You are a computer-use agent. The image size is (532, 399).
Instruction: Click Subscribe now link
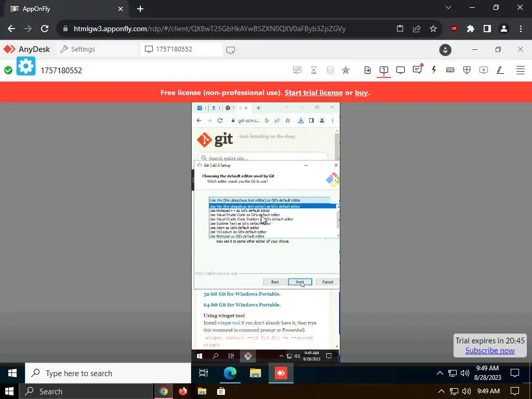(489, 351)
